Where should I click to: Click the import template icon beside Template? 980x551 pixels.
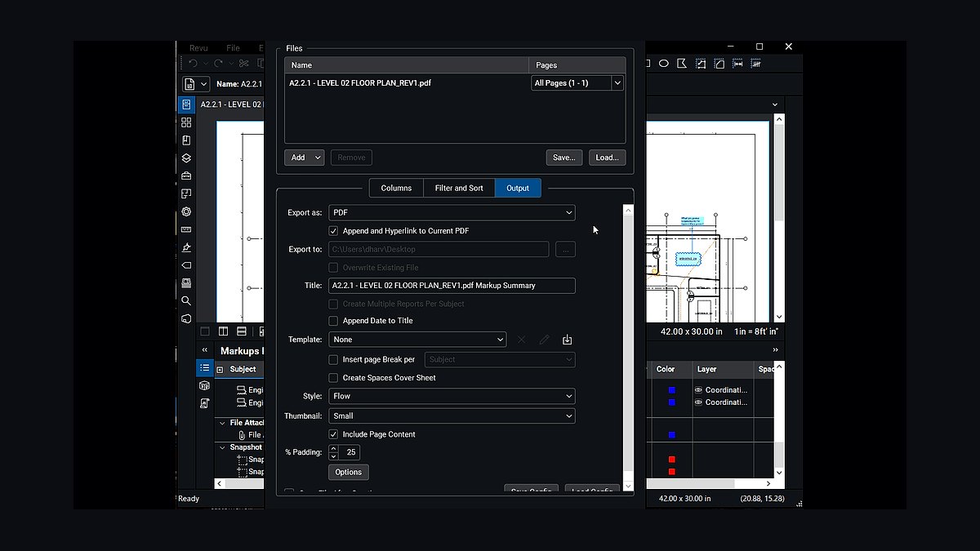567,340
